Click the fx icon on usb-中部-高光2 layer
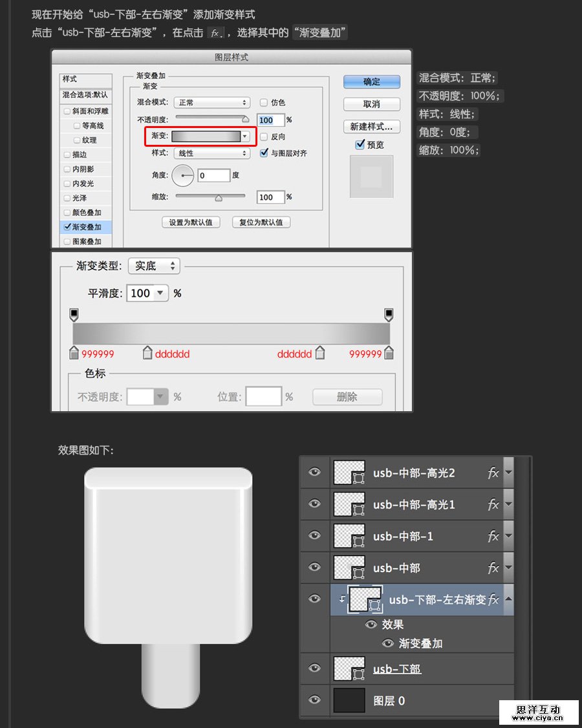 coord(495,472)
